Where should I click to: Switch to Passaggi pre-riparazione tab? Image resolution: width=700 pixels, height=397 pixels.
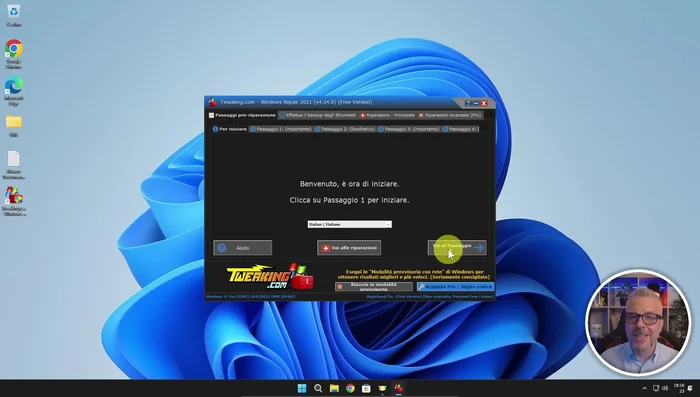pos(242,115)
